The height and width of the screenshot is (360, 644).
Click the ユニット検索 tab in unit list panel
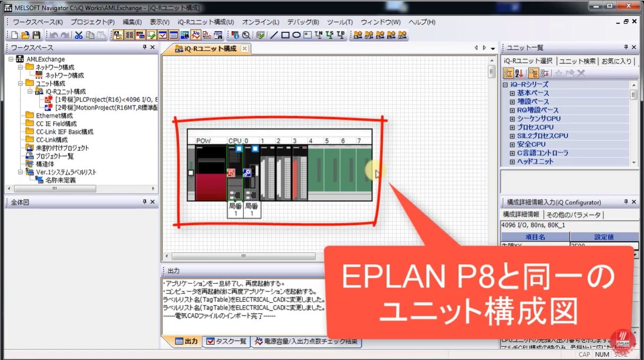coord(578,60)
